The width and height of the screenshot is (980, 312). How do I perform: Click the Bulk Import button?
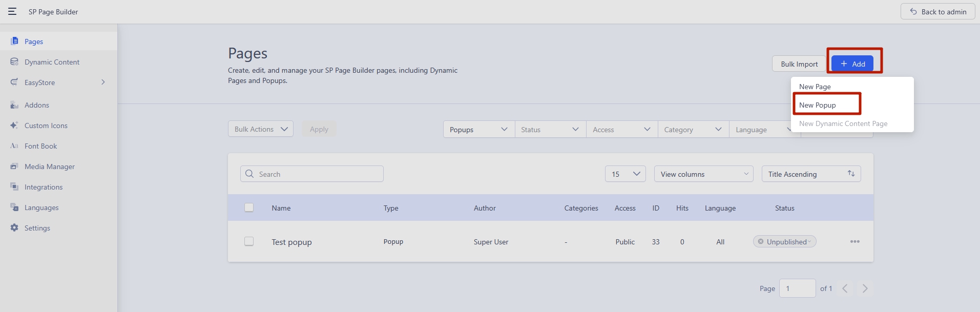pos(799,64)
